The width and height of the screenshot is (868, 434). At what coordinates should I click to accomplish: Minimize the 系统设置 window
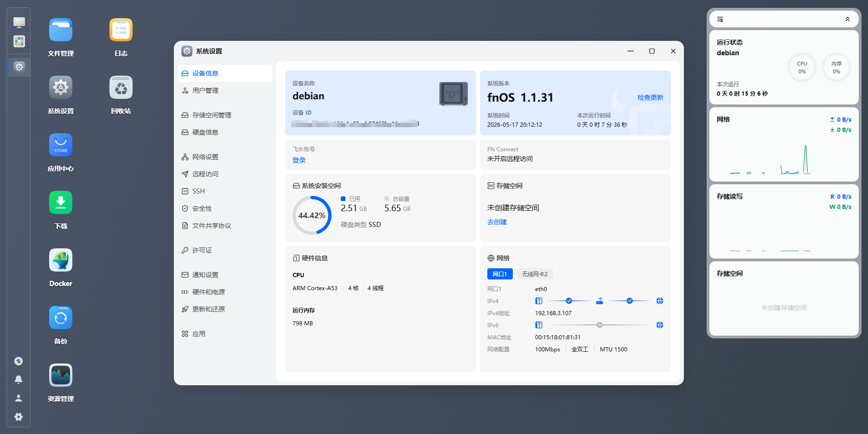pyautogui.click(x=631, y=51)
